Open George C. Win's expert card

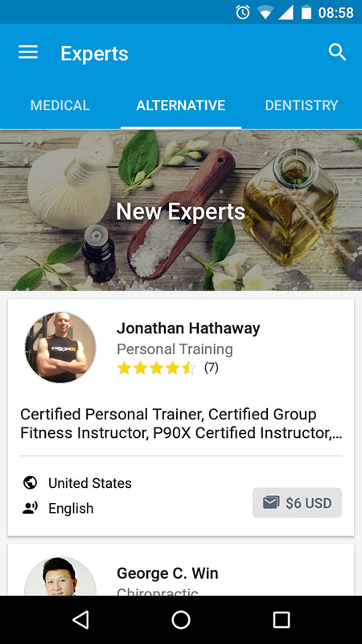point(181,570)
